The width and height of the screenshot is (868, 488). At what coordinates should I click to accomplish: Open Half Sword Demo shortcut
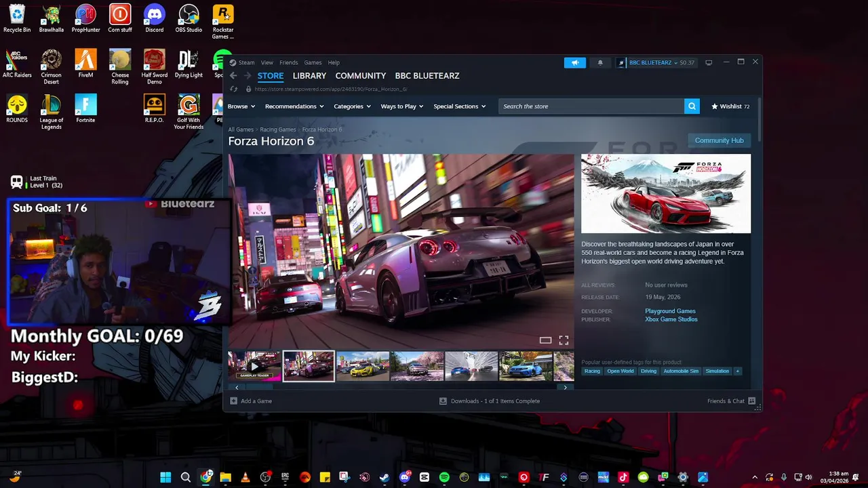coord(155,66)
